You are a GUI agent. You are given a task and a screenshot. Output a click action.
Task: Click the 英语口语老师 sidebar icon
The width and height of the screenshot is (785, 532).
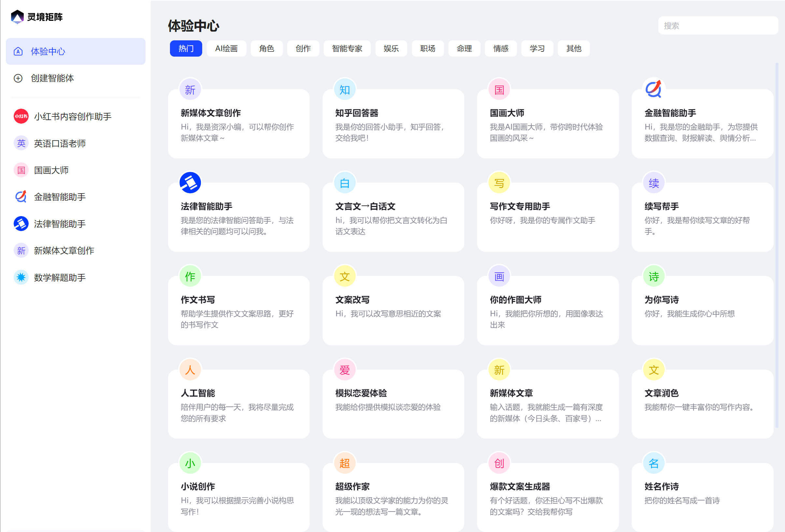click(x=21, y=143)
